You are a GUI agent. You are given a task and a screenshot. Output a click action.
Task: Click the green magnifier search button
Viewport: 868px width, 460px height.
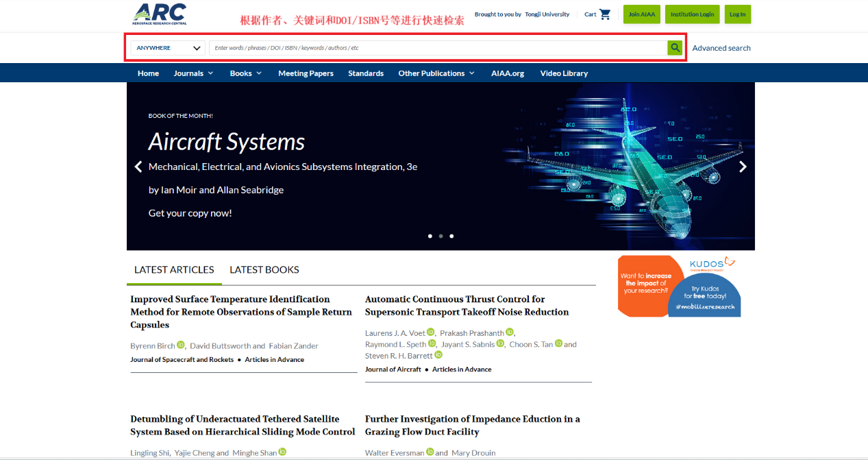pyautogui.click(x=675, y=48)
